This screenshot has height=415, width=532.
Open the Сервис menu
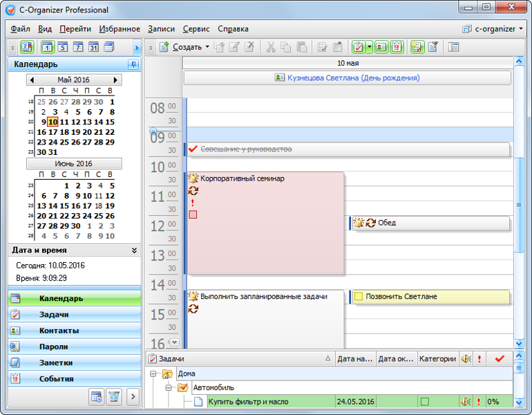click(x=196, y=29)
